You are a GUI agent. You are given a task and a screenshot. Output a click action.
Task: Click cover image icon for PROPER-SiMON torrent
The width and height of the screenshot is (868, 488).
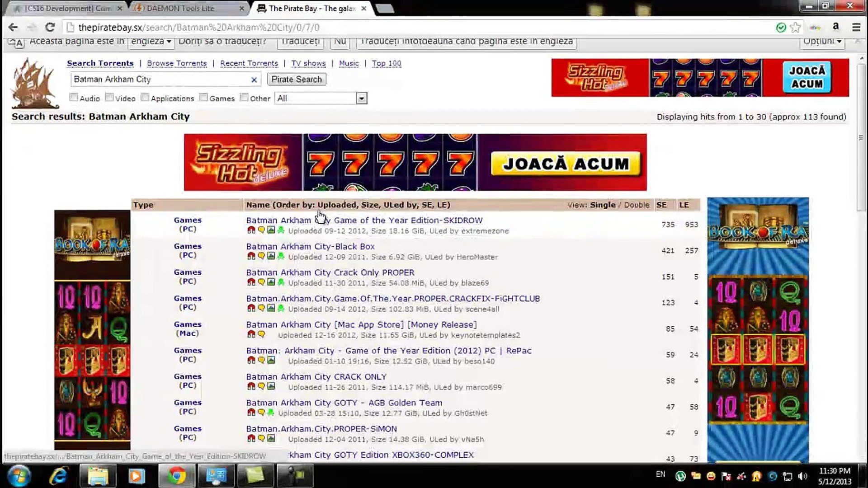coord(271,438)
